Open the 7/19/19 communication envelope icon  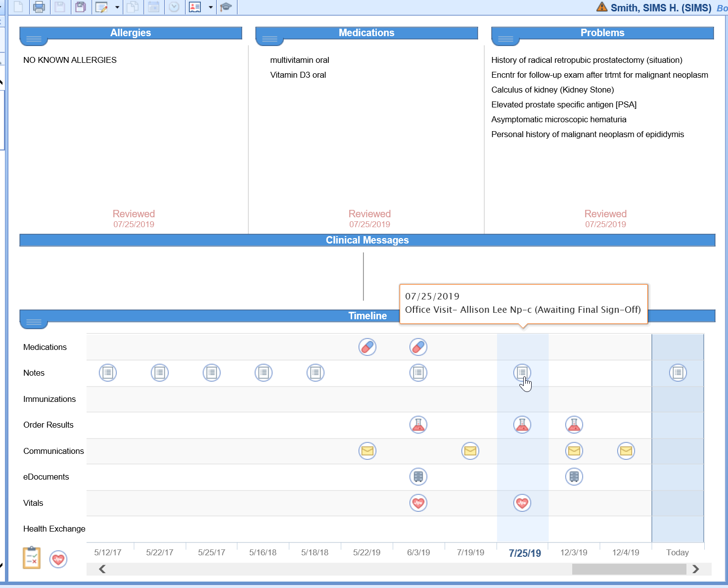[470, 451]
